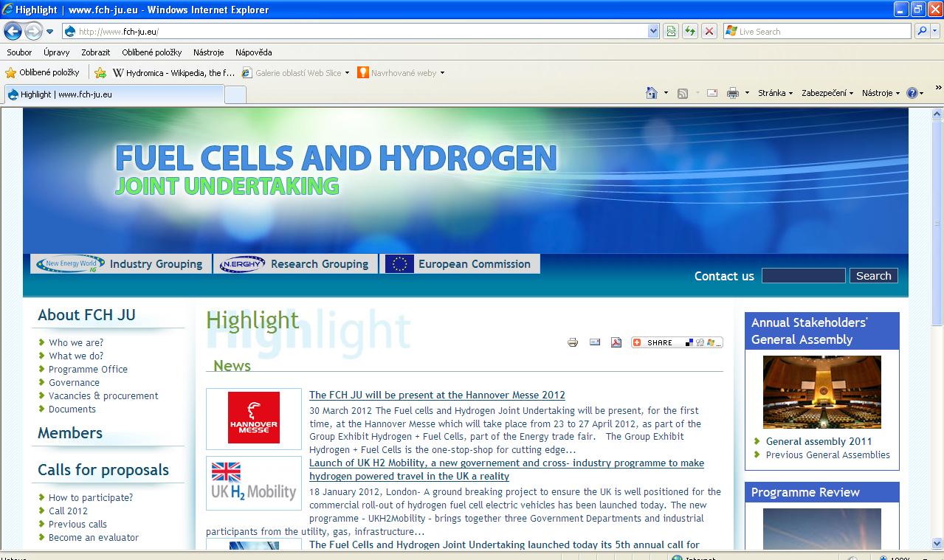
Task: Open Governance sidebar link
Action: 74,382
